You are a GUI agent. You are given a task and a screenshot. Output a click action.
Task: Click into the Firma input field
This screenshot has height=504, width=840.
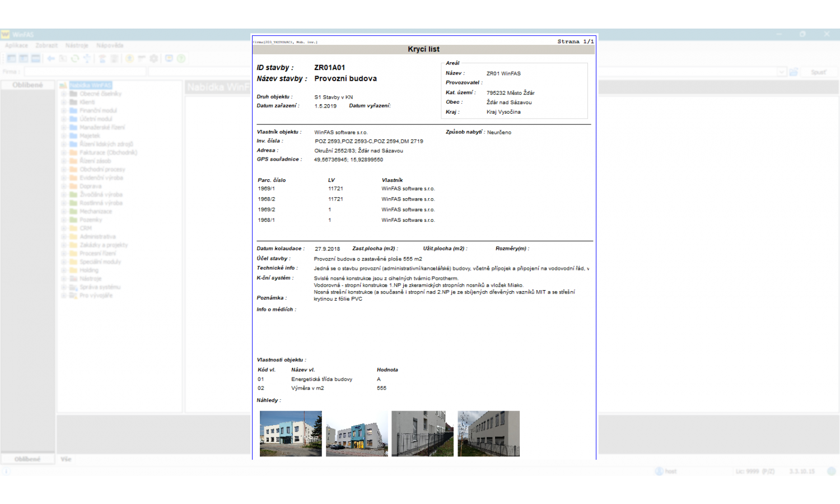(85, 72)
